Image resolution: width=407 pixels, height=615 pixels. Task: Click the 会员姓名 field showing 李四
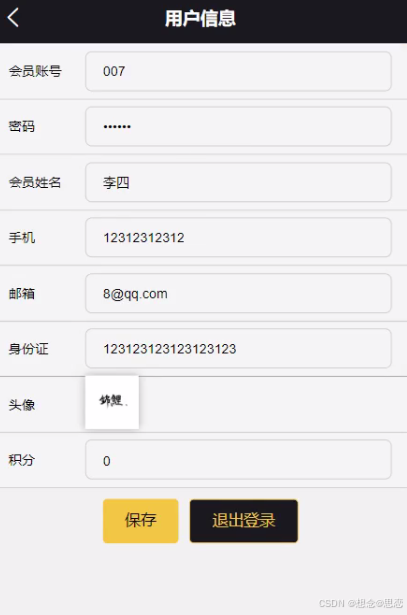[x=238, y=182]
